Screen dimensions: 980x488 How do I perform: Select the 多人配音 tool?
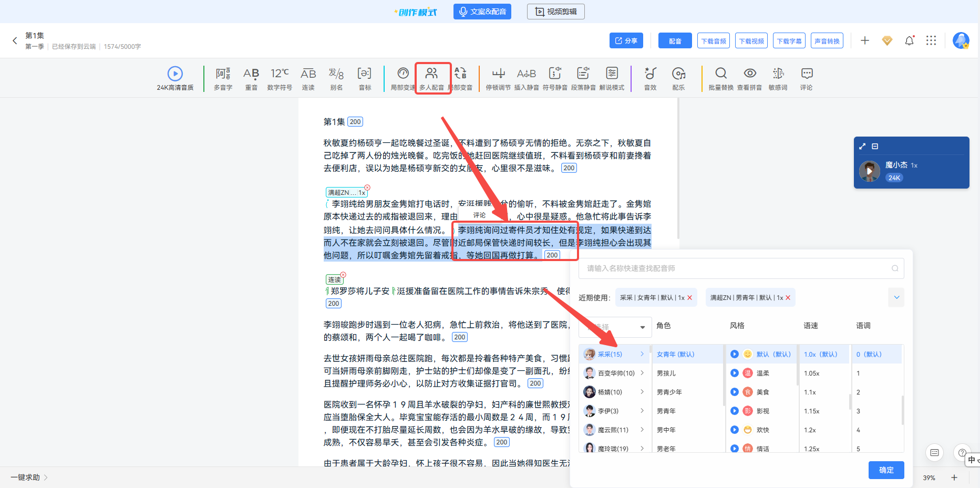click(431, 79)
